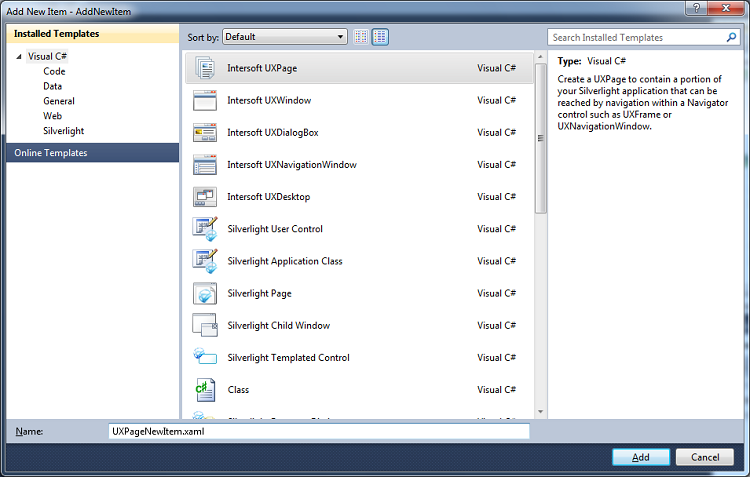The height and width of the screenshot is (477, 750).
Task: Select the "Silverlight Application Class" row text
Action: click(285, 261)
